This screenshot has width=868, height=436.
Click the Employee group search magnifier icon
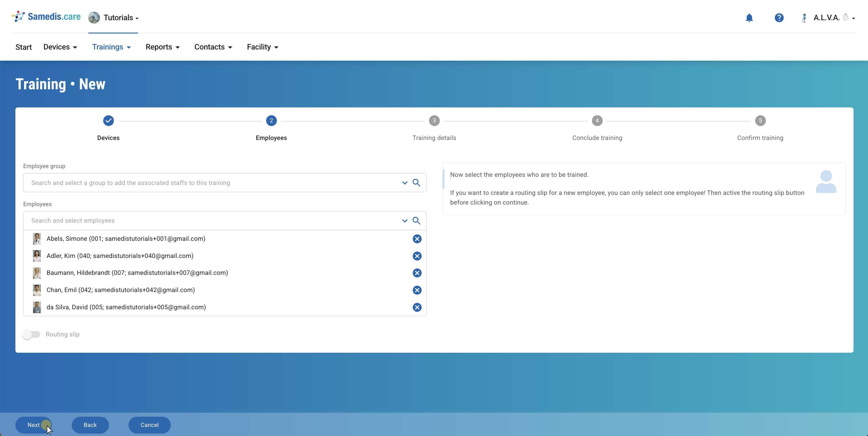click(x=416, y=183)
